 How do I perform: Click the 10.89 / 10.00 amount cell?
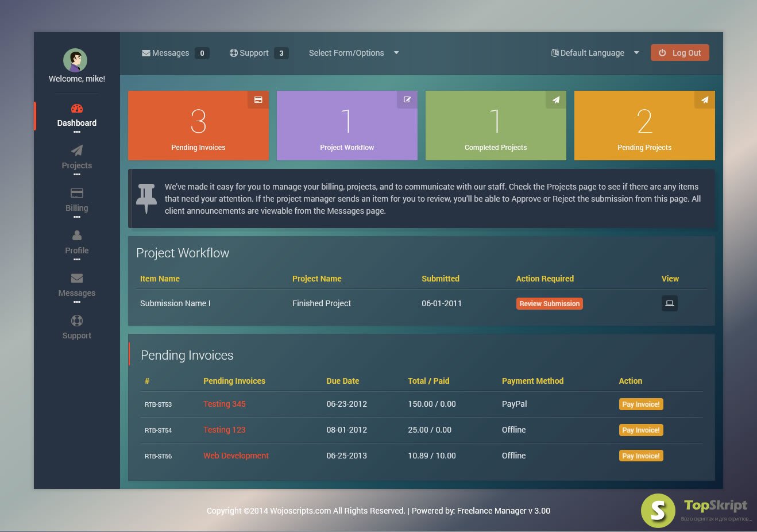pos(432,456)
